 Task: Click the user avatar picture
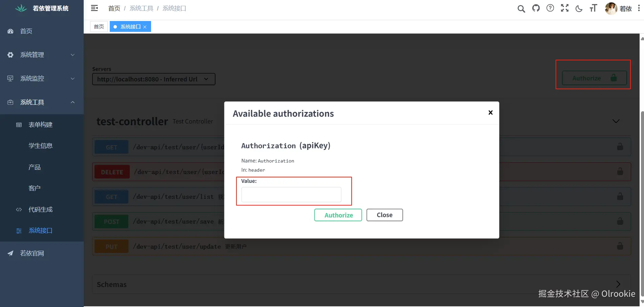611,8
